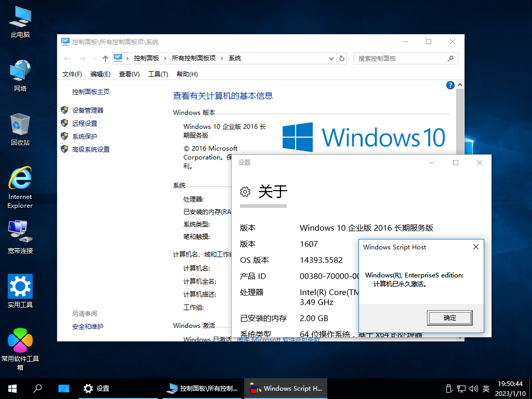Click the volume speaker tray icon
The width and height of the screenshot is (532, 399).
click(x=474, y=389)
